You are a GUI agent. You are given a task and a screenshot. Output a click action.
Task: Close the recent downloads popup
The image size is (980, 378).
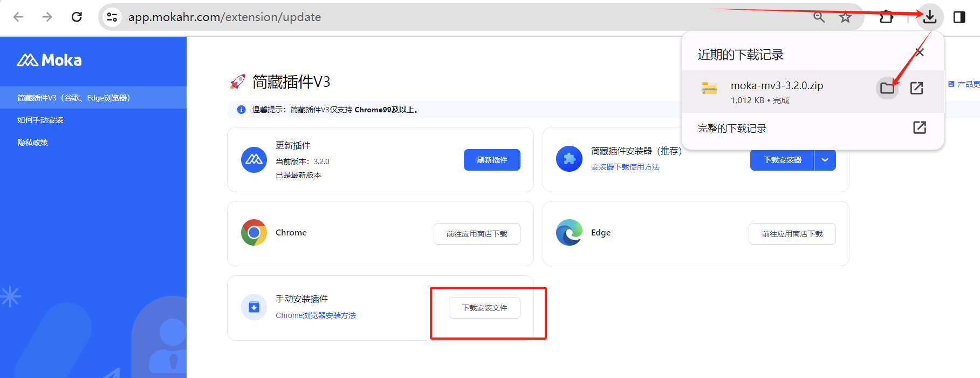(920, 52)
